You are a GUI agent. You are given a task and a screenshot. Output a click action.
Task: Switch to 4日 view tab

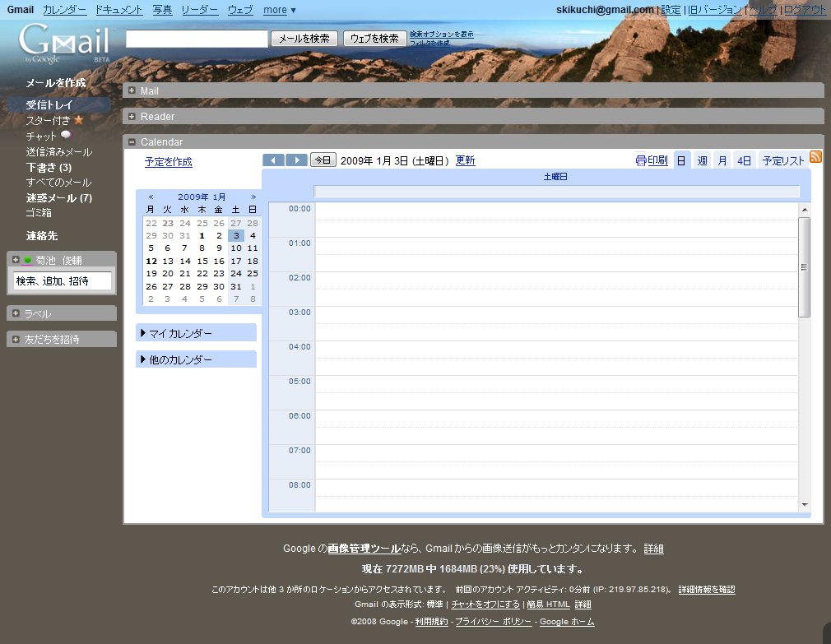coord(744,160)
